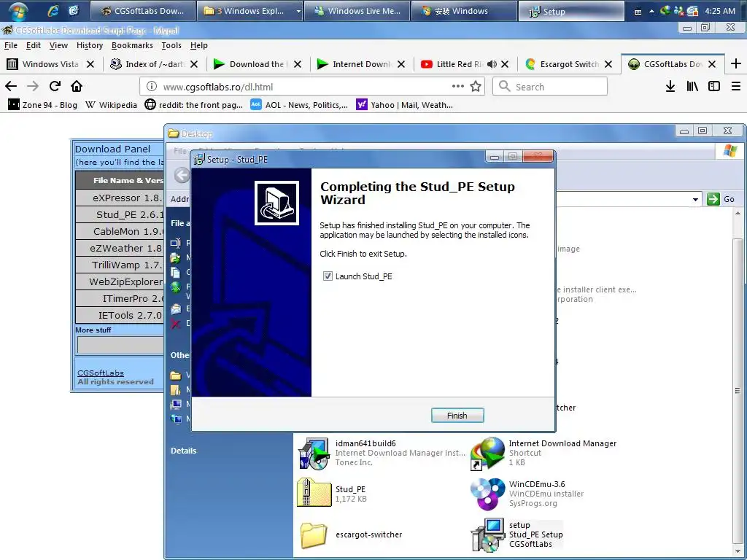Expand the Details pane in Desktop window

coord(183,451)
